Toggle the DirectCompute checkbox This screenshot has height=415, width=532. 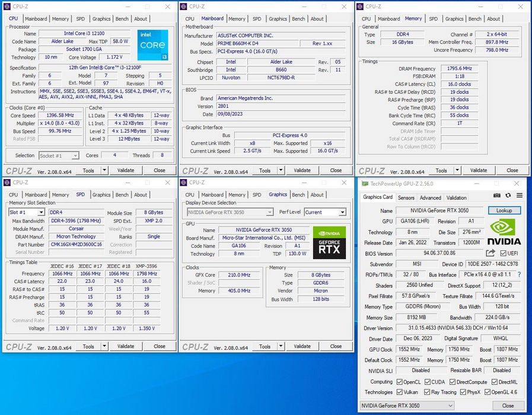pos(453,382)
